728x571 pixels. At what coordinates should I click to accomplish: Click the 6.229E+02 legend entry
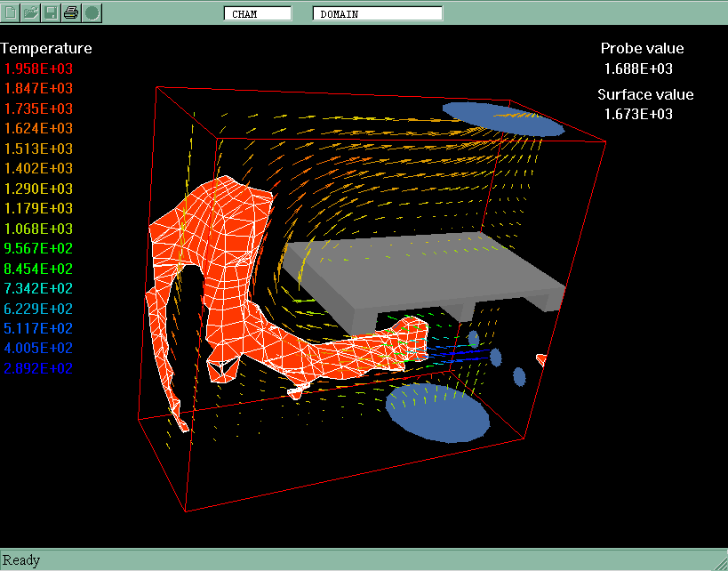pos(38,309)
